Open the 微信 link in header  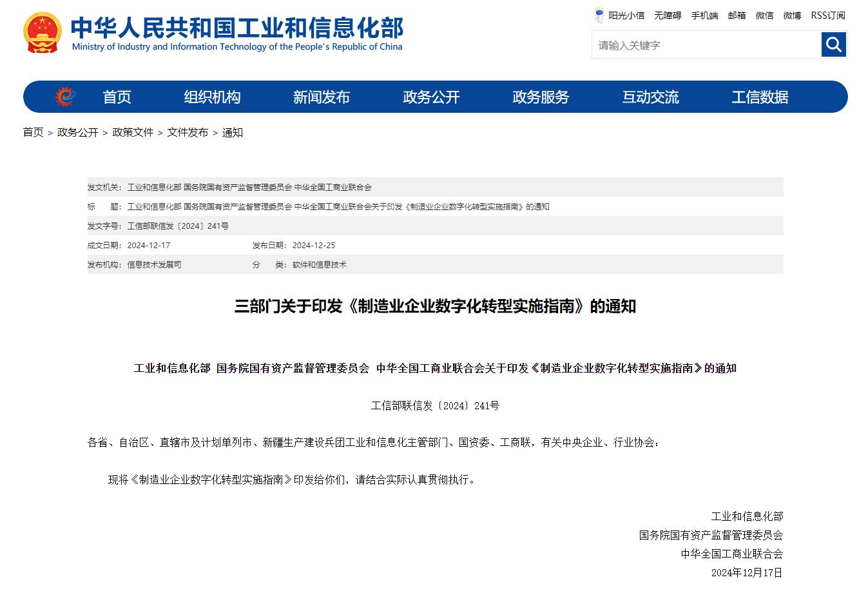[764, 15]
